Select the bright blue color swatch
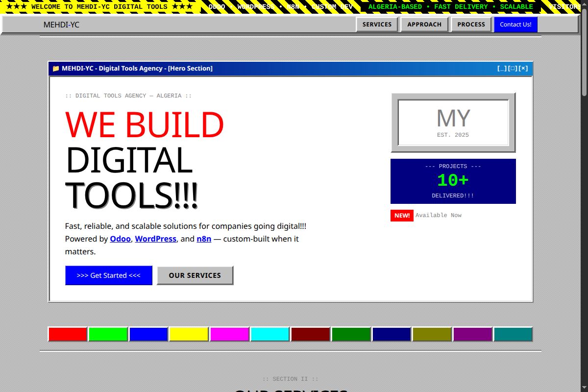 coord(148,334)
